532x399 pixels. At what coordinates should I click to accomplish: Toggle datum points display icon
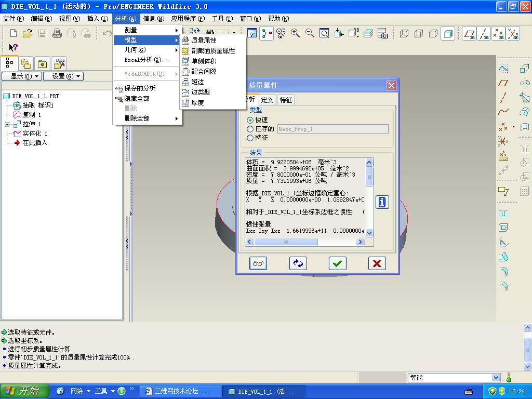498,34
